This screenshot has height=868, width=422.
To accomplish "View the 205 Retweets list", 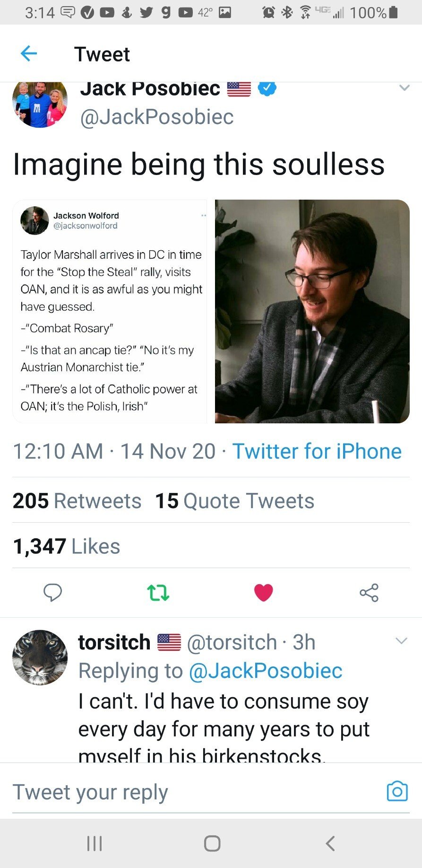I will point(77,501).
